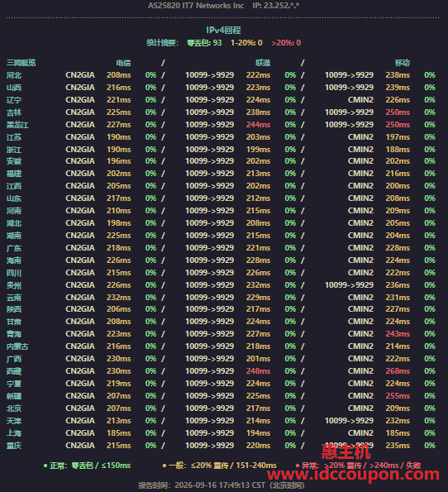The height and width of the screenshot is (492, 448).
Task: Select the "山西" province row label
Action: (14, 88)
